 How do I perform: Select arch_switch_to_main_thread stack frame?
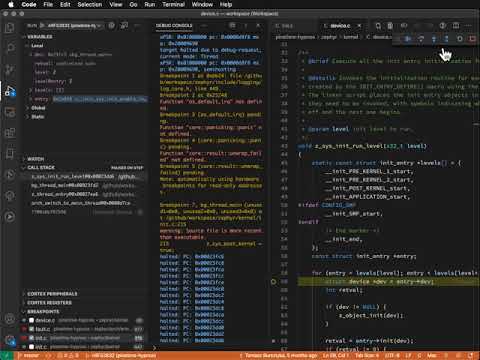click(x=83, y=203)
